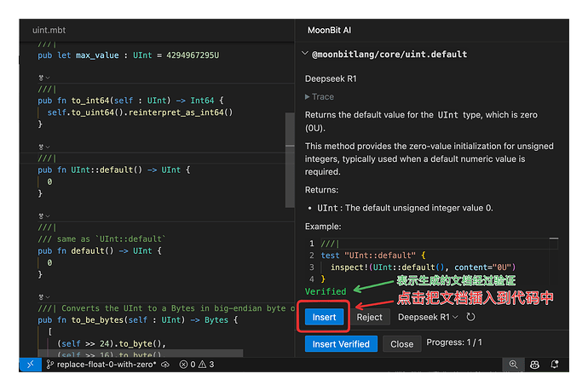Click the 'pub fn to_int64' function line

pos(130,101)
